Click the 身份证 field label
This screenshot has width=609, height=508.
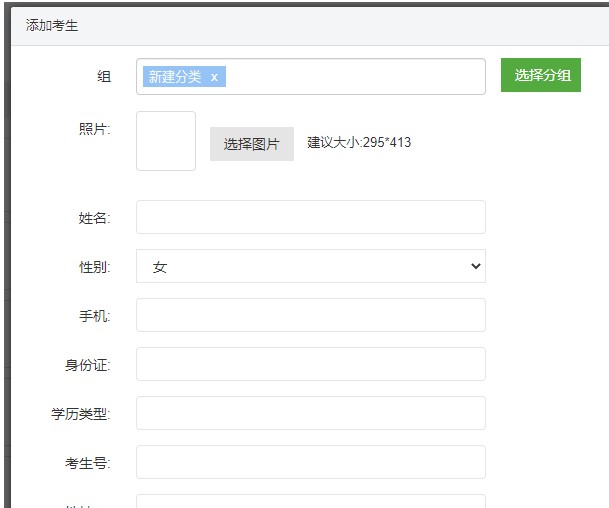point(88,365)
